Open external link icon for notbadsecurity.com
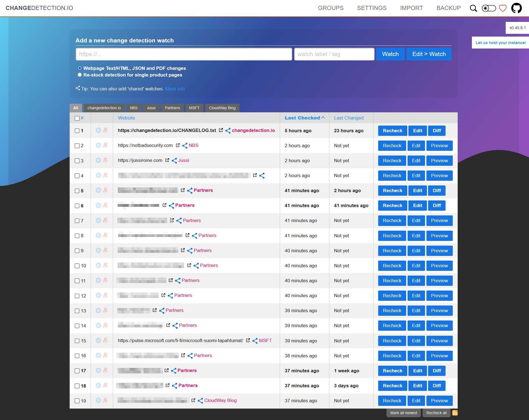The height and width of the screenshot is (420, 529). point(178,145)
